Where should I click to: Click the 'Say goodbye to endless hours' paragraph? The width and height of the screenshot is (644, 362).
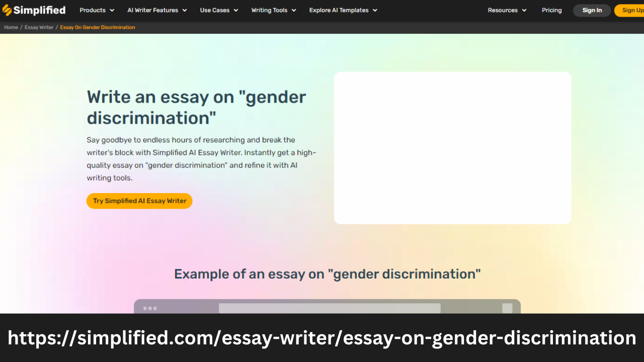pos(201,159)
